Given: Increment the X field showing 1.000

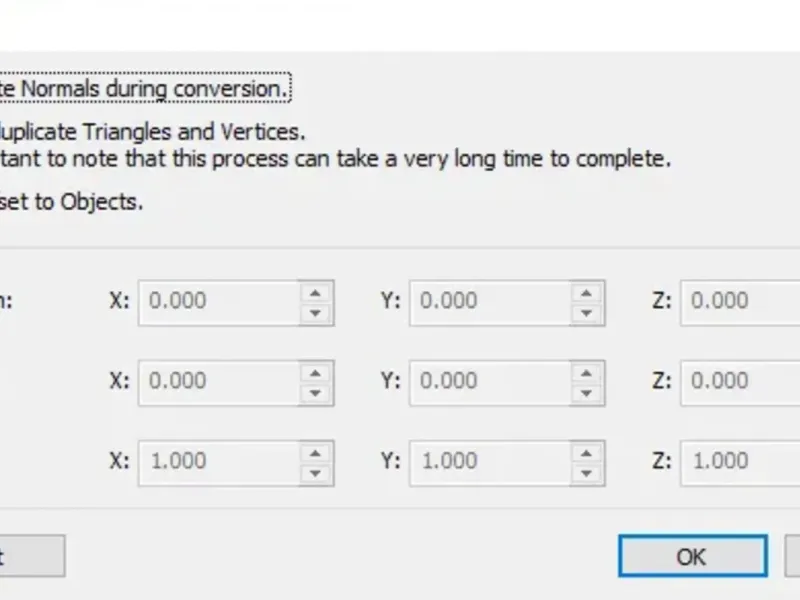Looking at the screenshot, I should [x=316, y=452].
